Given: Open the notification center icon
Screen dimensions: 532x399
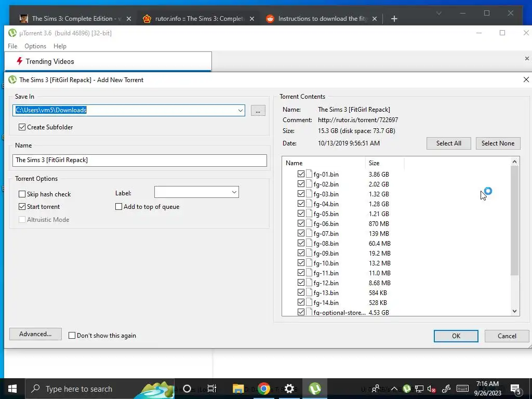Looking at the screenshot, I should tap(515, 389).
